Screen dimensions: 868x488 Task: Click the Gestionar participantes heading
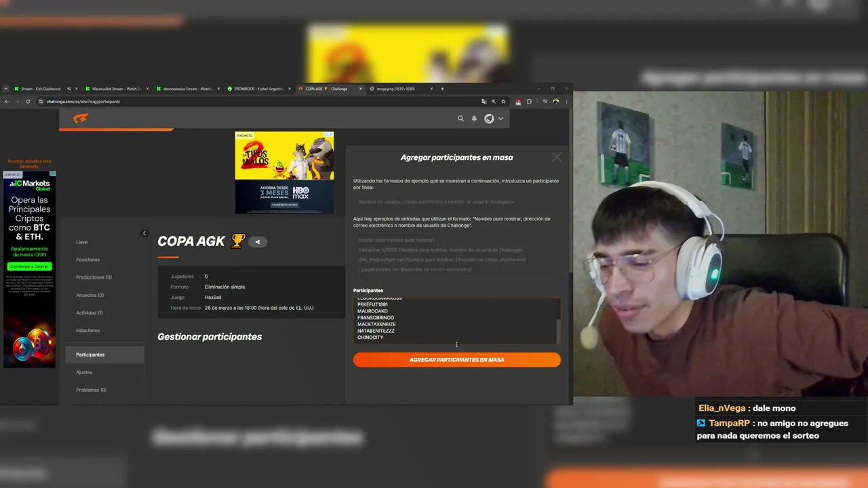point(210,337)
